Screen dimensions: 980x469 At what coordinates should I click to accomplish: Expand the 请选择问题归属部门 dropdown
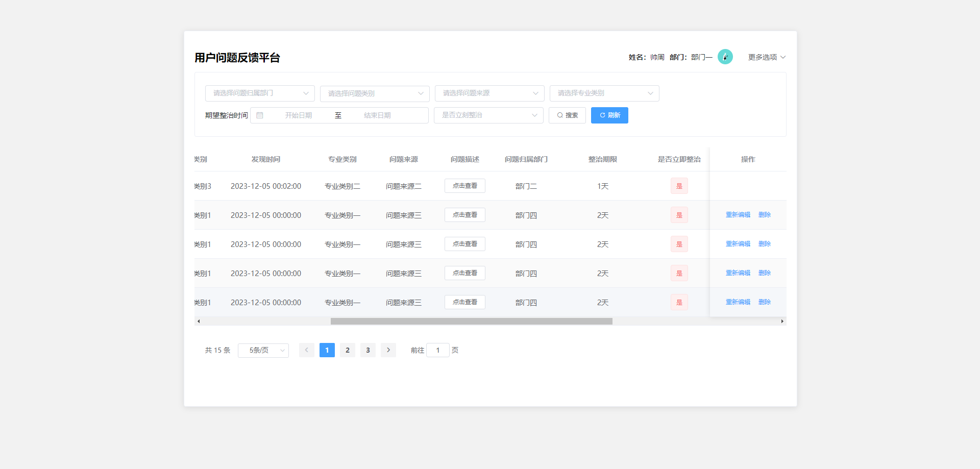(260, 93)
